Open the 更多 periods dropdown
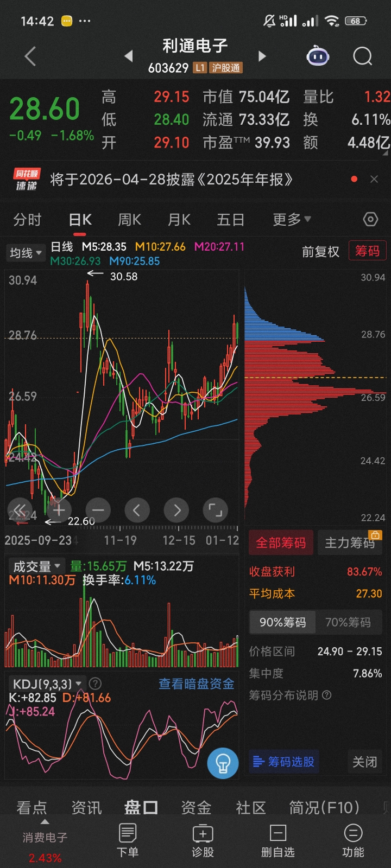 [x=292, y=220]
